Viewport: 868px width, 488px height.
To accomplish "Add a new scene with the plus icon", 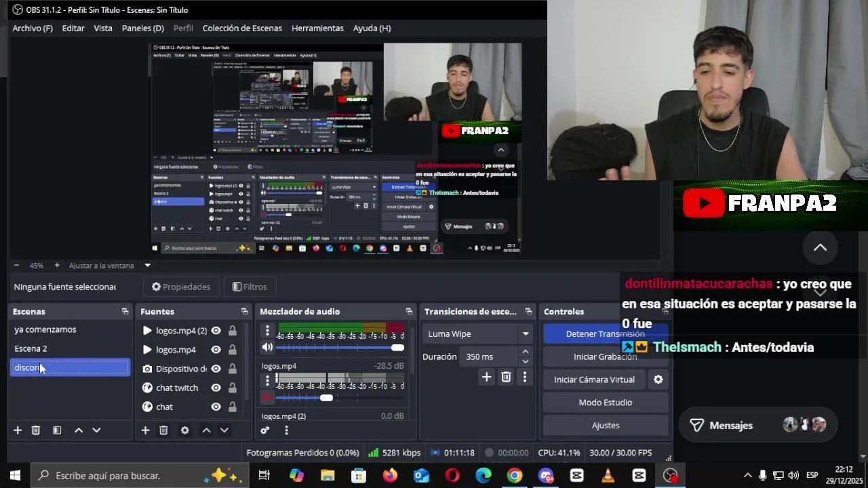I will tap(18, 430).
